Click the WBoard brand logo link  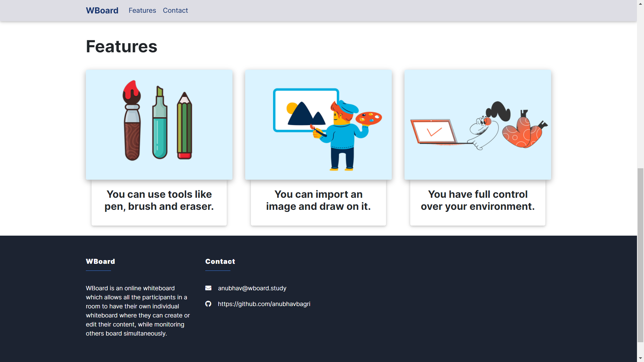(102, 10)
